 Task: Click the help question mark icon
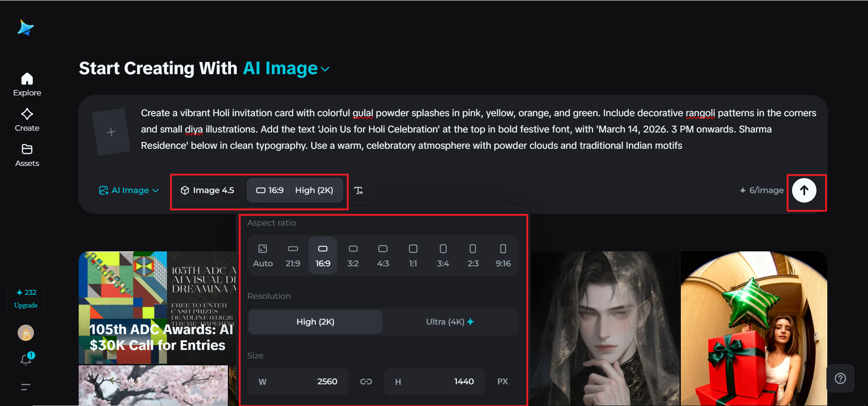click(x=840, y=378)
